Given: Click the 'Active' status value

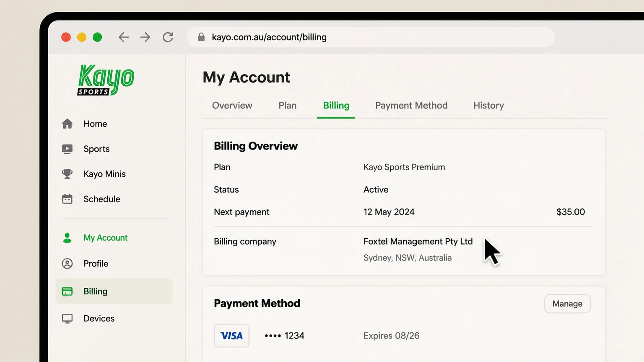Looking at the screenshot, I should click(x=376, y=190).
